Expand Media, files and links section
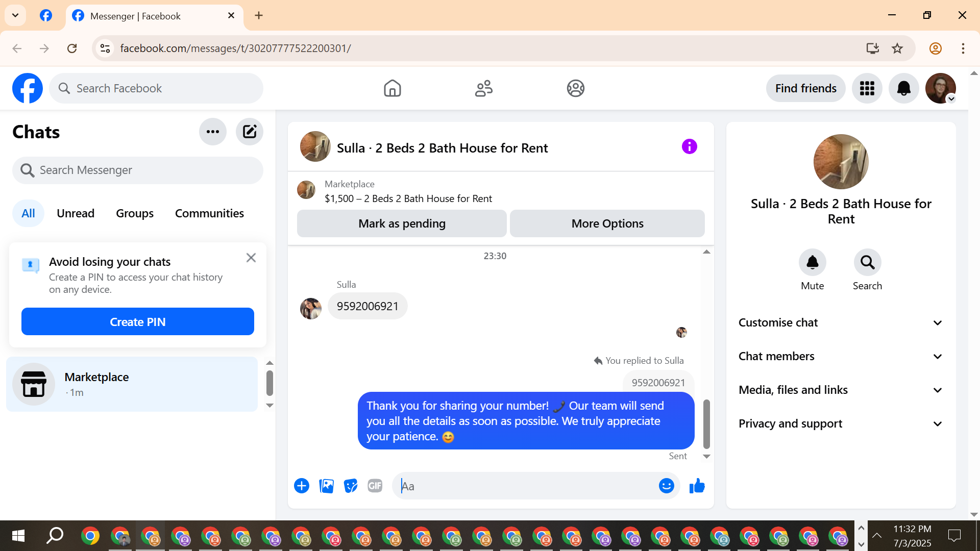This screenshot has height=551, width=980. (x=841, y=390)
